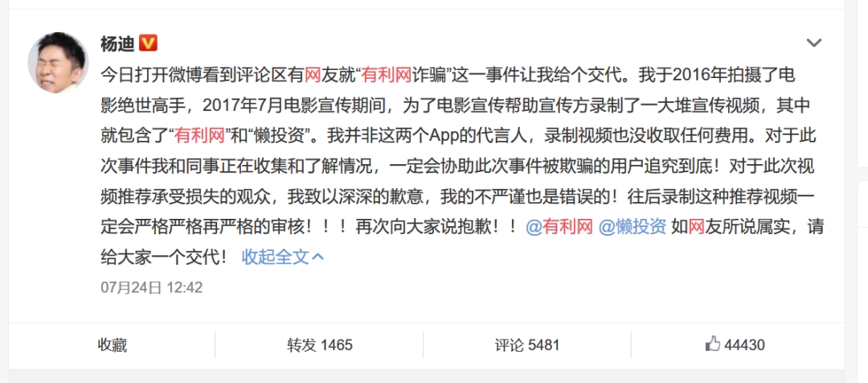Viewport: 868px width, 383px height.
Task: Click red 有利网 keyword before 和“懒投资”
Action: click(200, 136)
